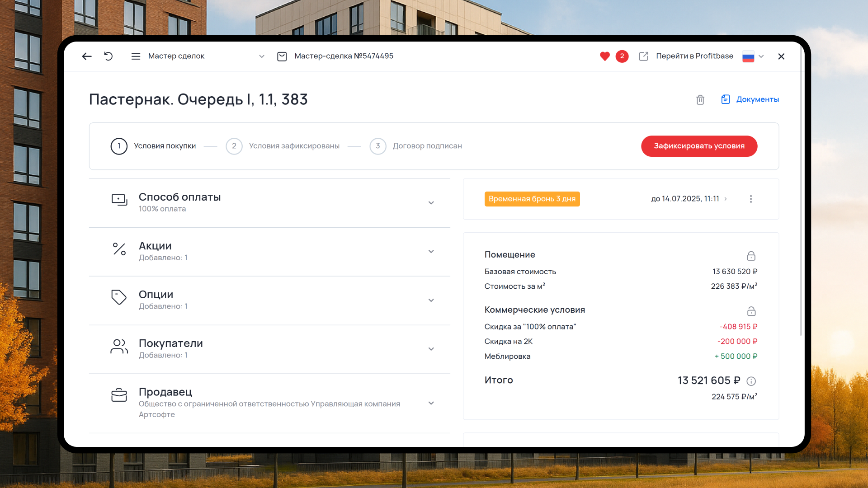
Task: Click the Временная бронь 3 дня badge
Action: [x=532, y=199]
